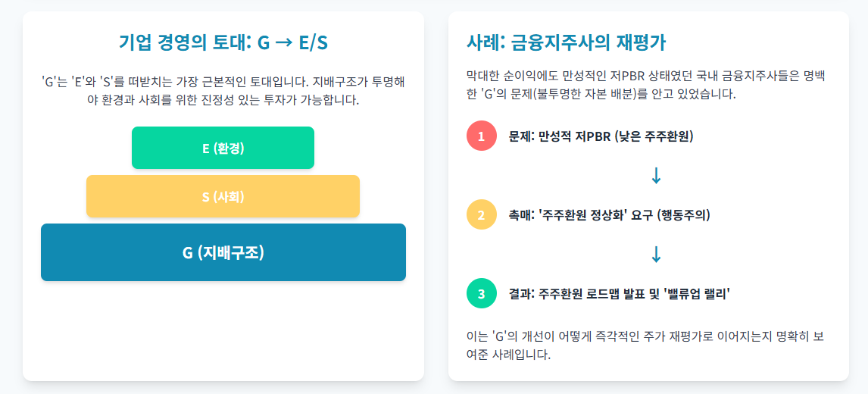
Task: Click the green number 3 circle
Action: [x=481, y=294]
